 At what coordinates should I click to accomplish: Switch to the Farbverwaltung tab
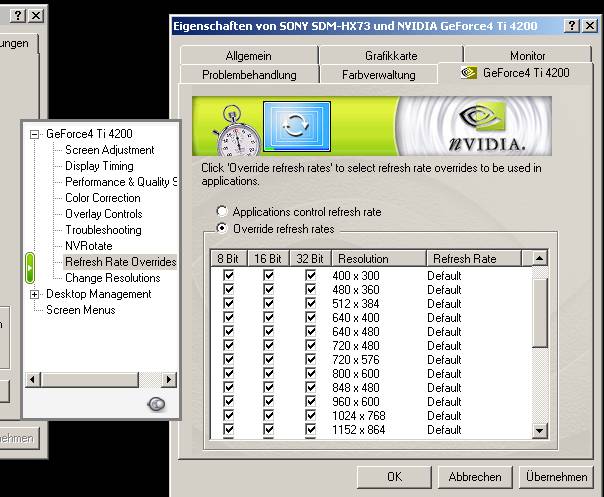[379, 74]
